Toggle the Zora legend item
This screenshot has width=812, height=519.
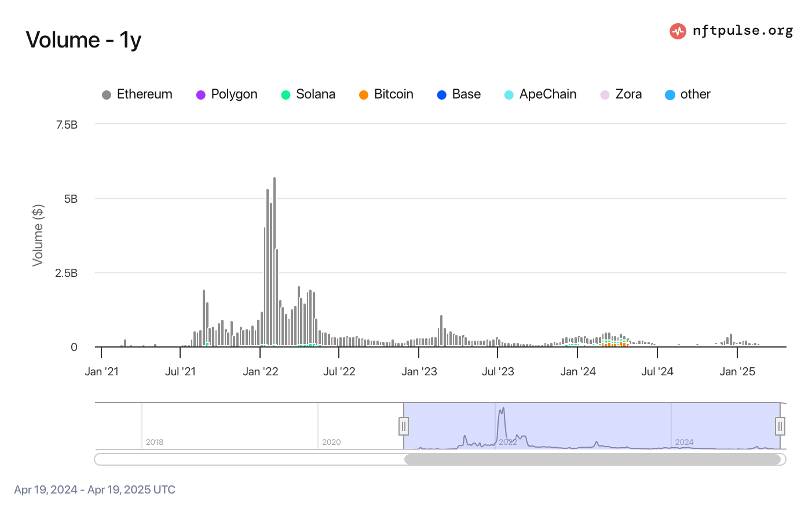point(621,94)
